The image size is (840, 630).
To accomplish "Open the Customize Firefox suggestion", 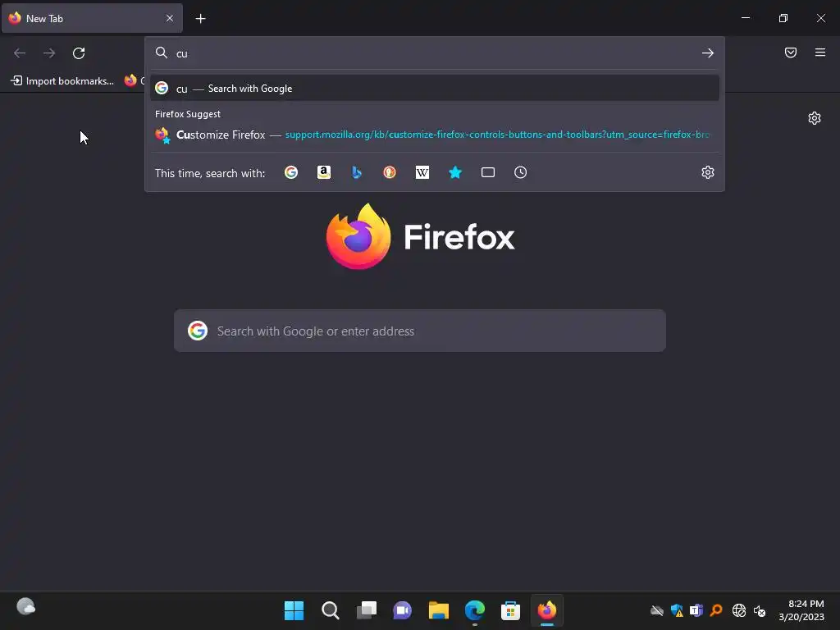I will [435, 135].
